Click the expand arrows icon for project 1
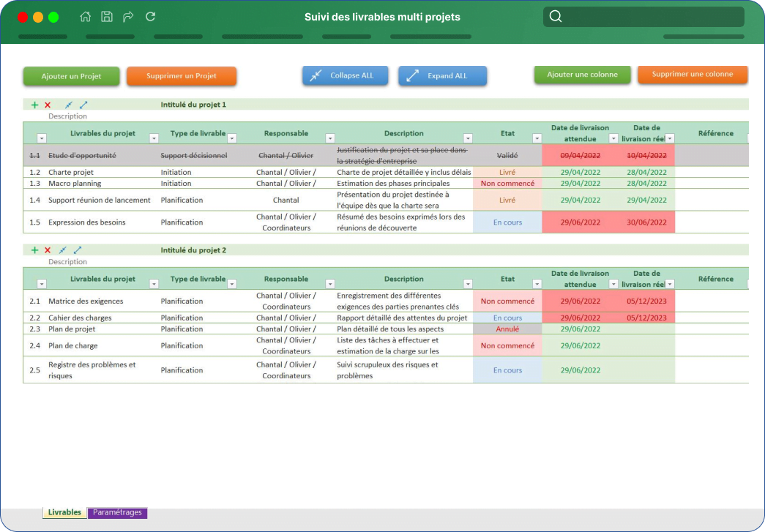This screenshot has width=765, height=532. coord(83,105)
